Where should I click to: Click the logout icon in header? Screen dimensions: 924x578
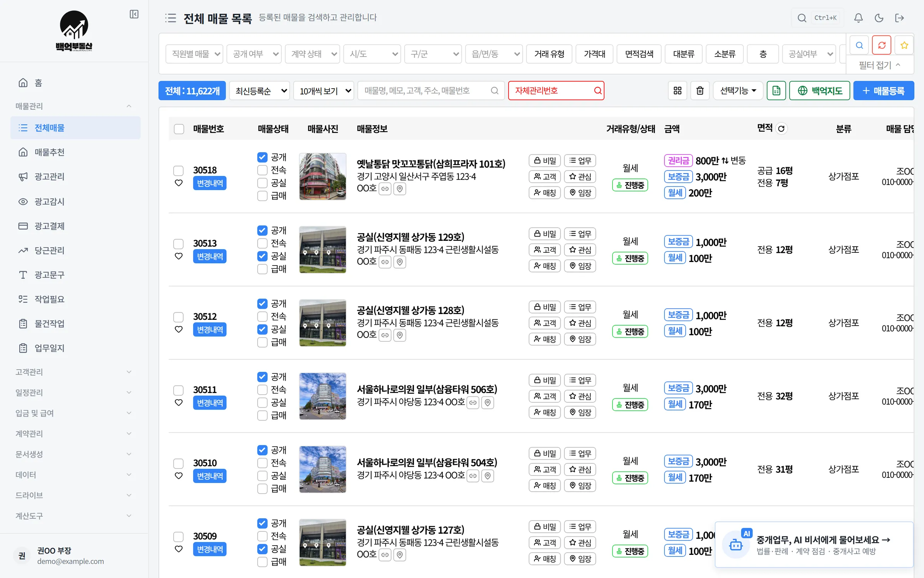pyautogui.click(x=900, y=18)
